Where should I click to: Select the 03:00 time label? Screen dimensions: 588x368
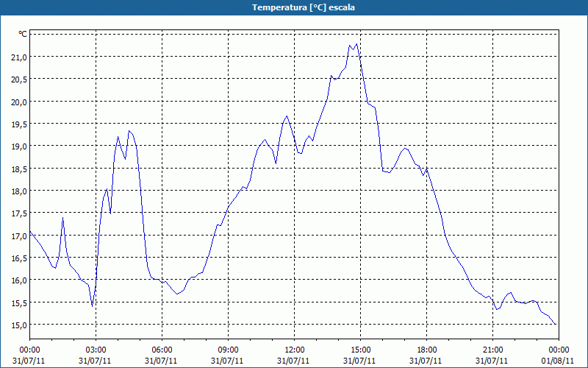pyautogui.click(x=96, y=350)
